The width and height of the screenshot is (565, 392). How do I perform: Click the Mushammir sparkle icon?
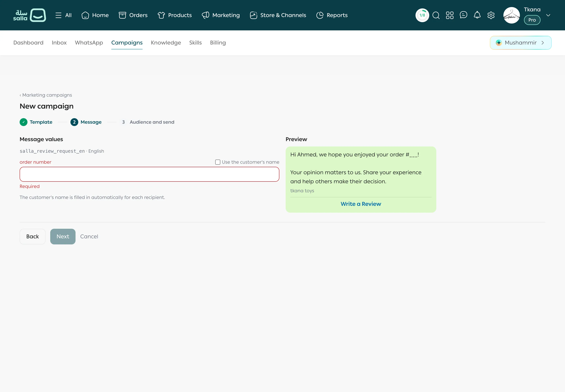tap(499, 43)
